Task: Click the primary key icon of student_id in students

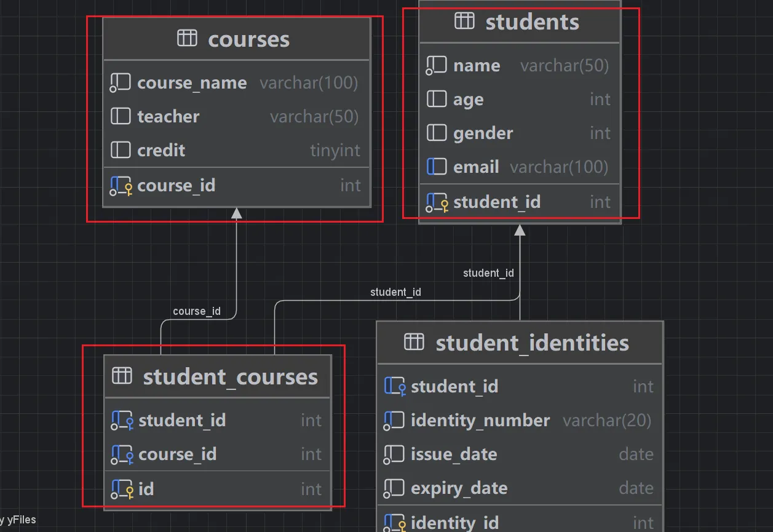Action: [x=437, y=202]
